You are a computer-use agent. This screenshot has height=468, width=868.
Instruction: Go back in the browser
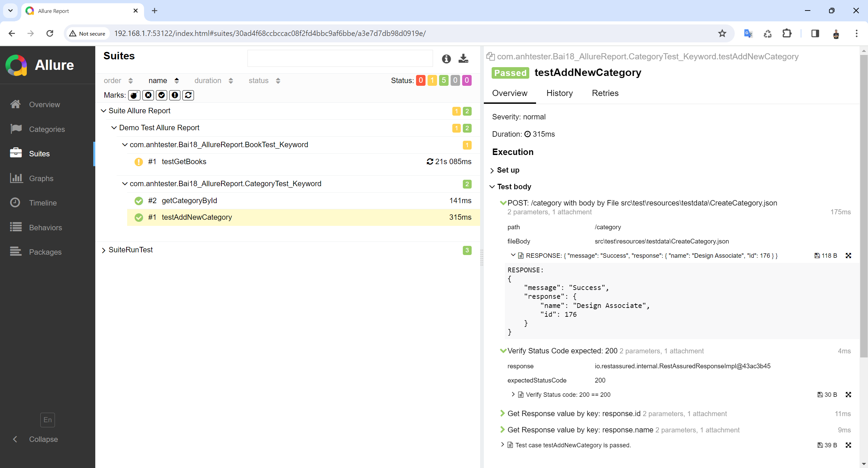[12, 33]
